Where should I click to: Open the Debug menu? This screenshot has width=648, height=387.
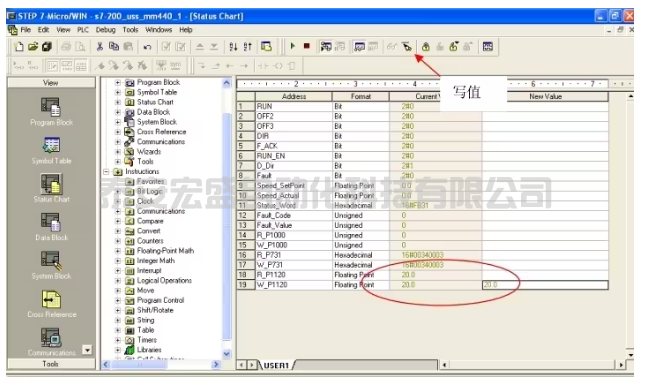tap(105, 30)
